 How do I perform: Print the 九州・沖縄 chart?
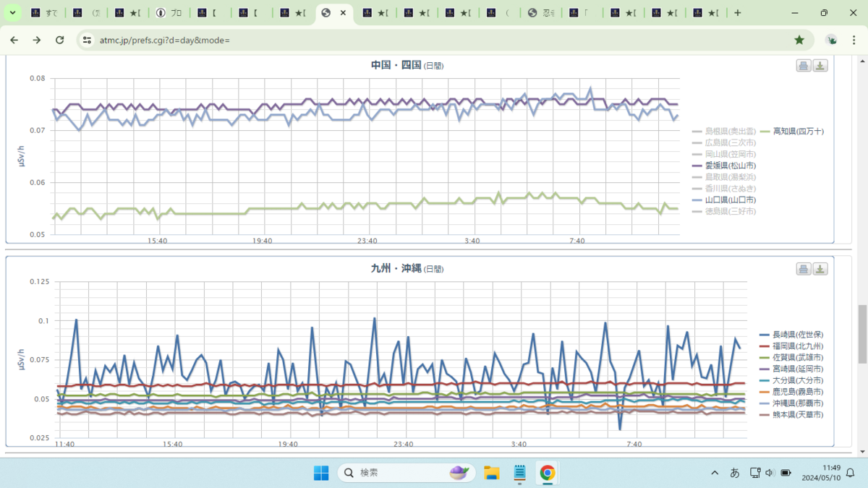click(x=804, y=269)
